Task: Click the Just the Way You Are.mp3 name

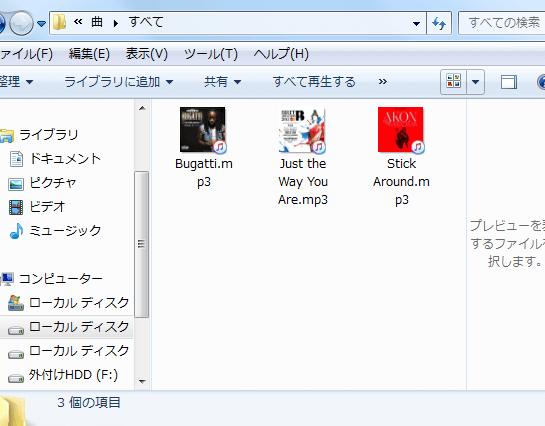Action: click(303, 182)
